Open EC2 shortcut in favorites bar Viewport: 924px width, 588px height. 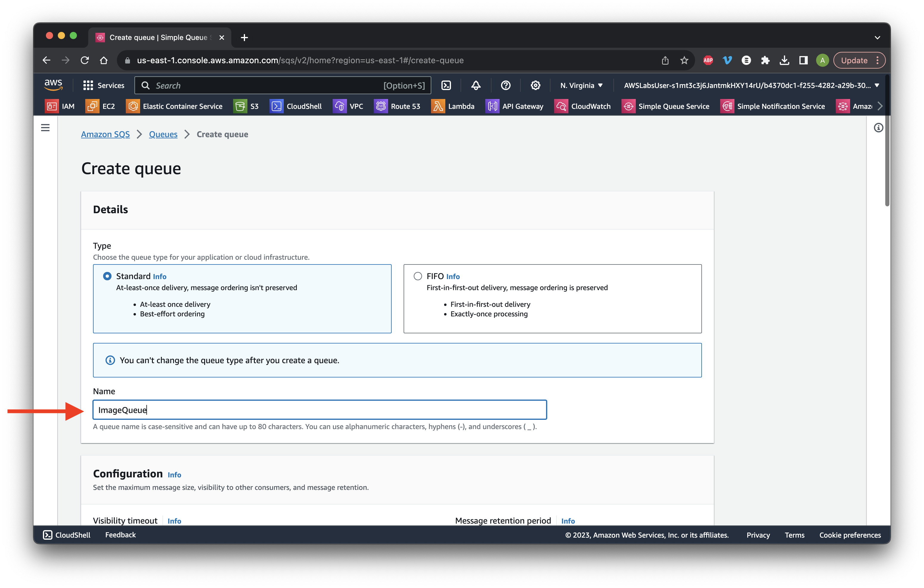100,106
